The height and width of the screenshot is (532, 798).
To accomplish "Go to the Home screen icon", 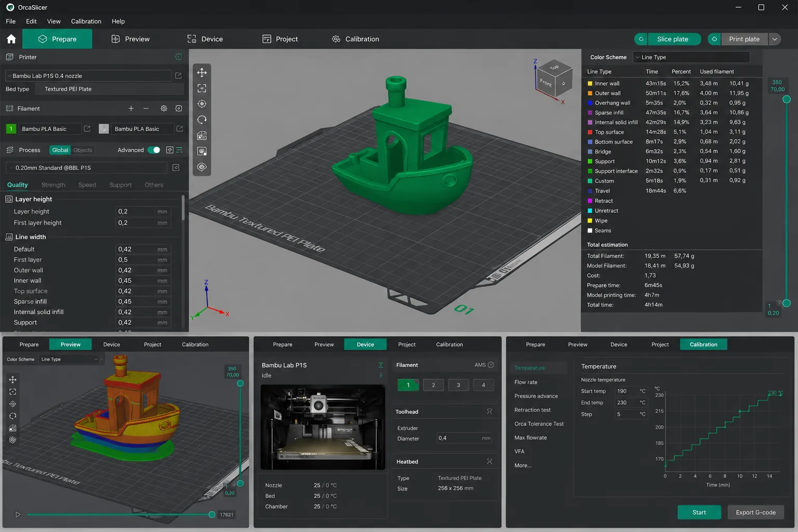I will coord(11,39).
